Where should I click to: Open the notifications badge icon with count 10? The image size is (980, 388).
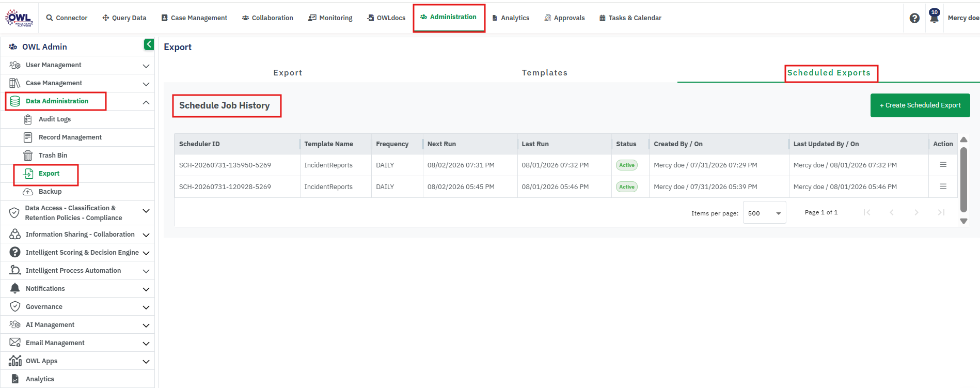click(934, 16)
